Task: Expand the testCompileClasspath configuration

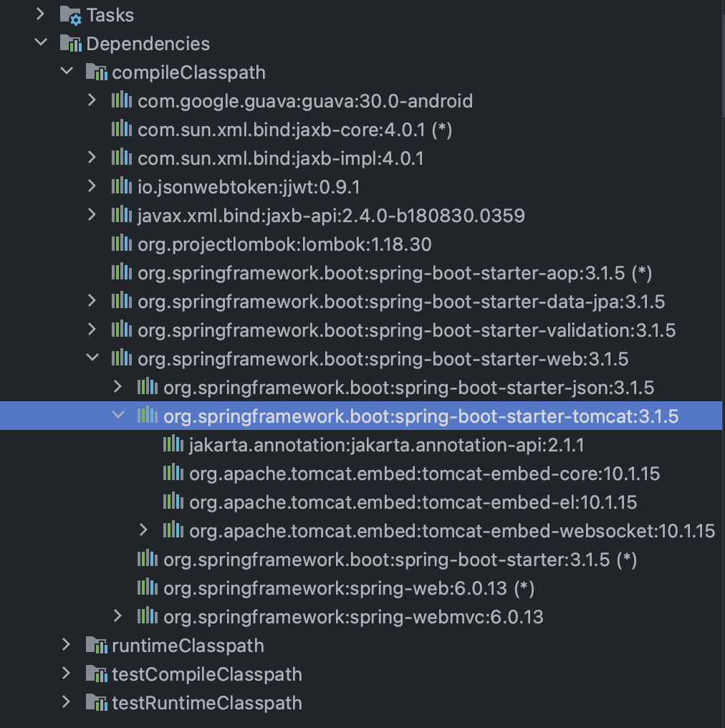Action: click(66, 674)
